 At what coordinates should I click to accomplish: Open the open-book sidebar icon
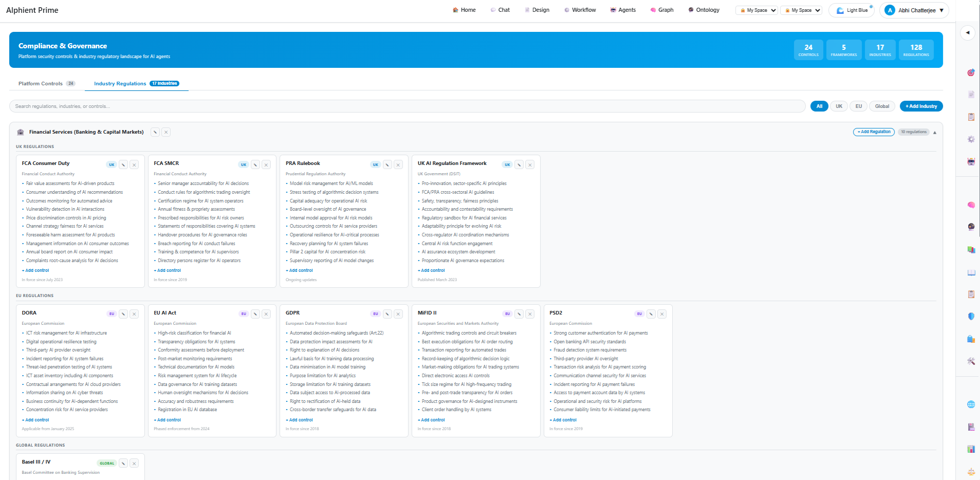pos(971,272)
